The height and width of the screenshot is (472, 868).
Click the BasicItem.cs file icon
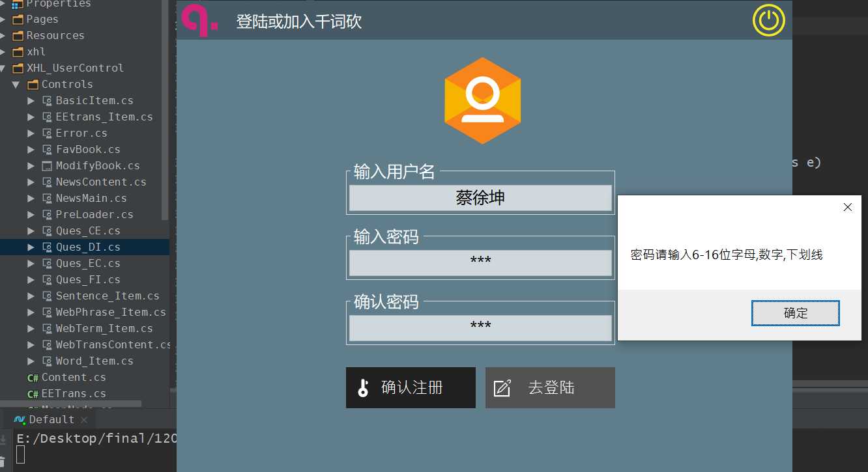[x=47, y=100]
